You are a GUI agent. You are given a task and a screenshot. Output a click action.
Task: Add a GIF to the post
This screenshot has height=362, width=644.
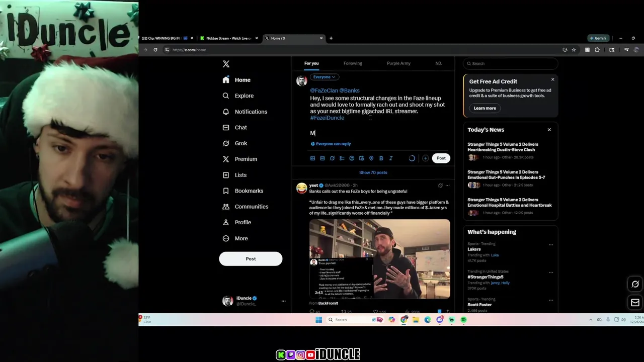[x=323, y=158]
